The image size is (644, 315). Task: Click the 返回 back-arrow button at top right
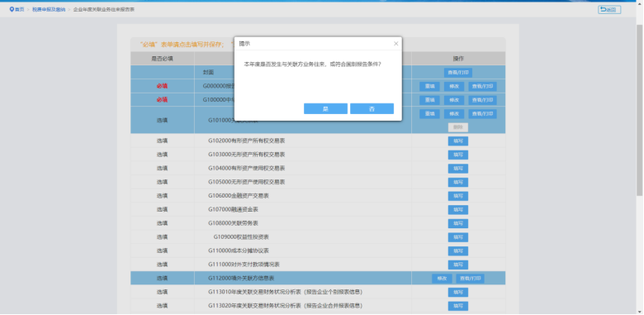(x=609, y=9)
